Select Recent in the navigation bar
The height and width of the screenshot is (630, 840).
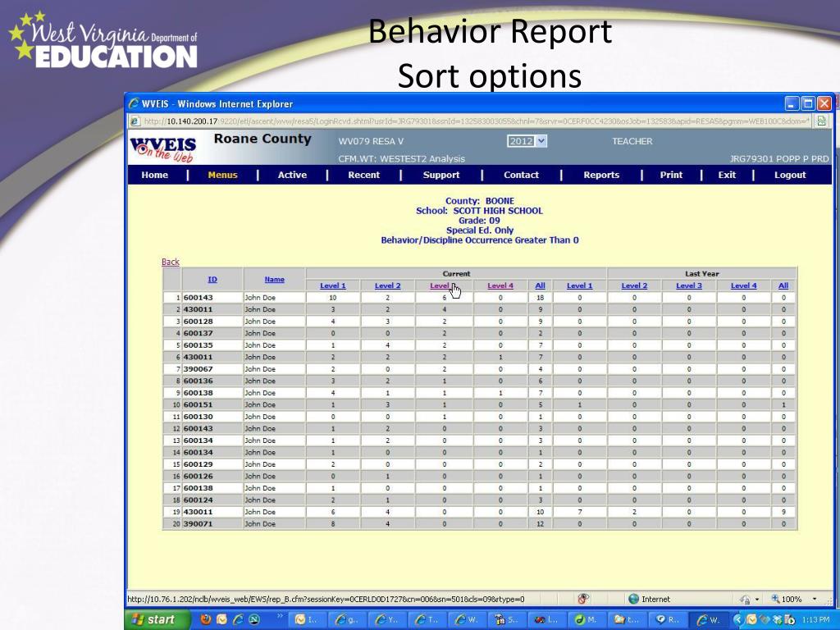click(363, 176)
